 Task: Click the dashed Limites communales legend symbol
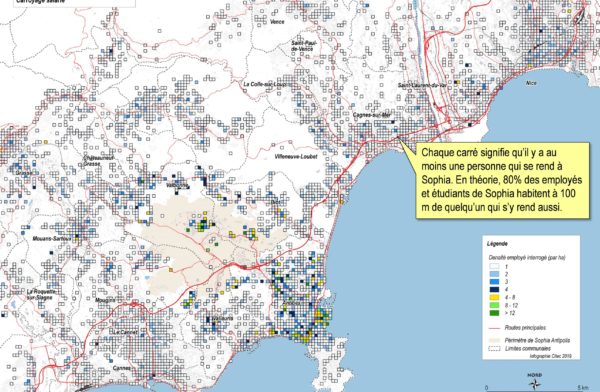point(494,349)
